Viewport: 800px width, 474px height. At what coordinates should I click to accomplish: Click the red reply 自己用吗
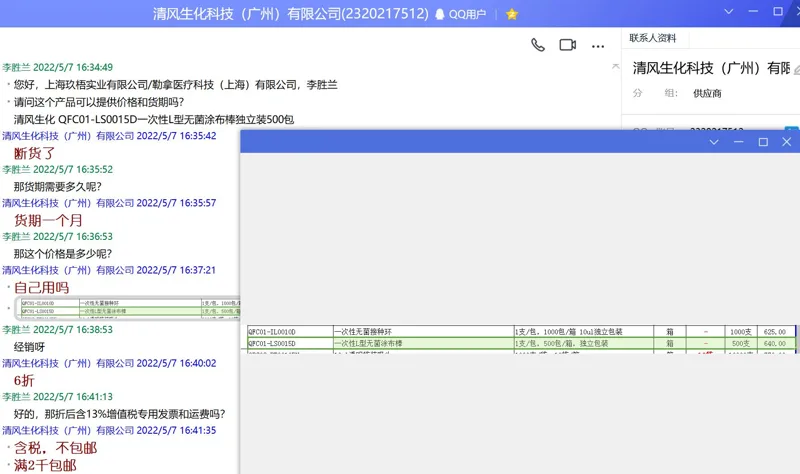click(41, 288)
